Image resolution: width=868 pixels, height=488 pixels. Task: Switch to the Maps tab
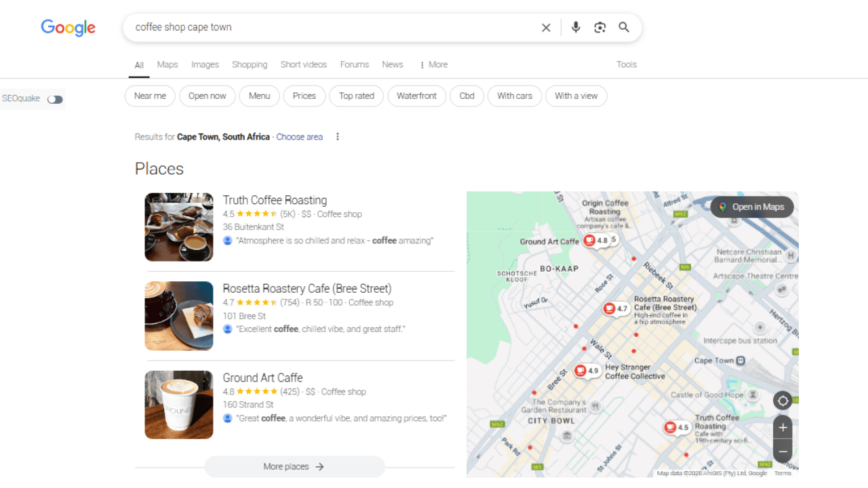coord(167,64)
